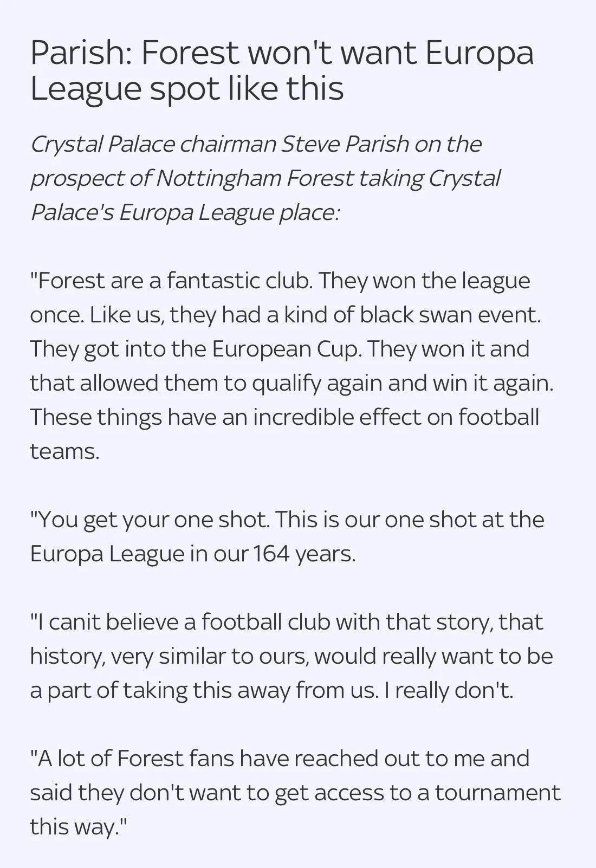
Task: Click line "Europa League in our 164 years"
Action: (193, 554)
